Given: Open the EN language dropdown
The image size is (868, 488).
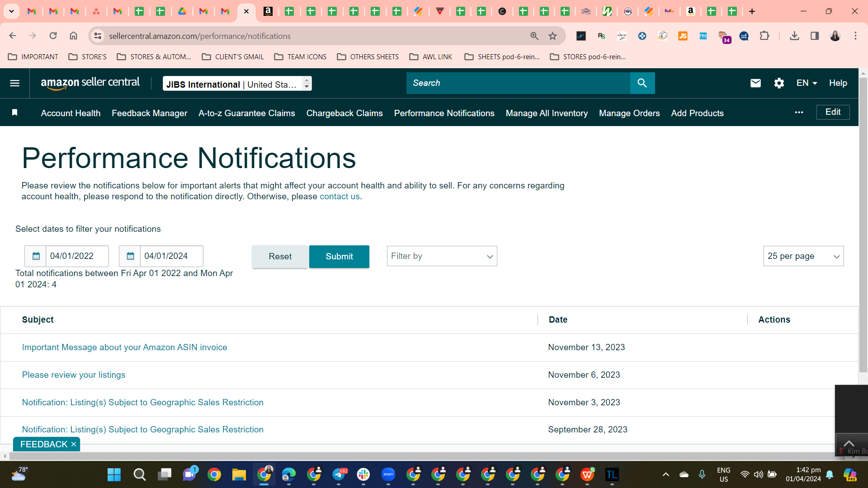Looking at the screenshot, I should point(807,83).
